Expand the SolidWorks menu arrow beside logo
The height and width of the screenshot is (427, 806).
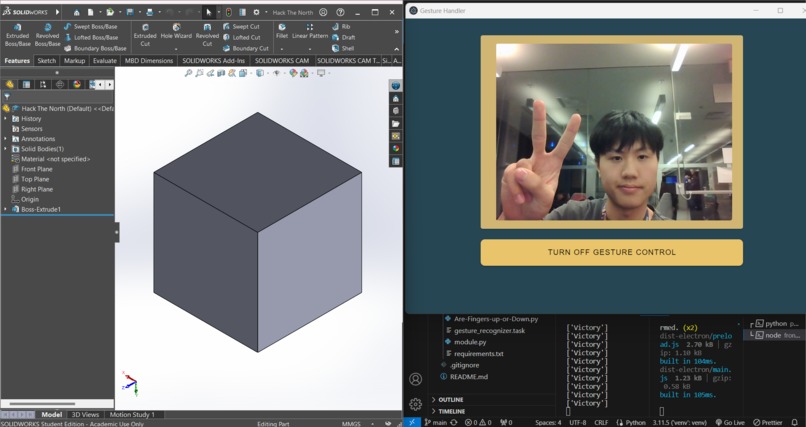point(57,12)
